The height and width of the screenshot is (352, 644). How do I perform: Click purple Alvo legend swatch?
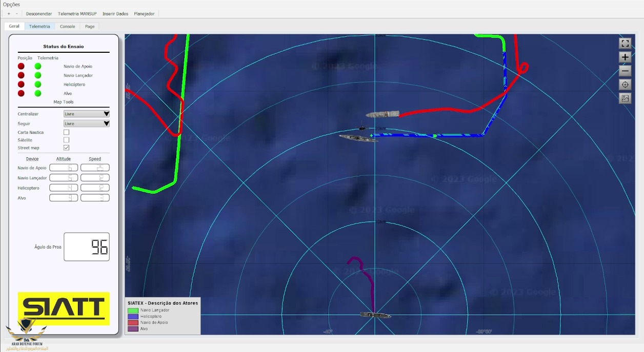(x=133, y=328)
